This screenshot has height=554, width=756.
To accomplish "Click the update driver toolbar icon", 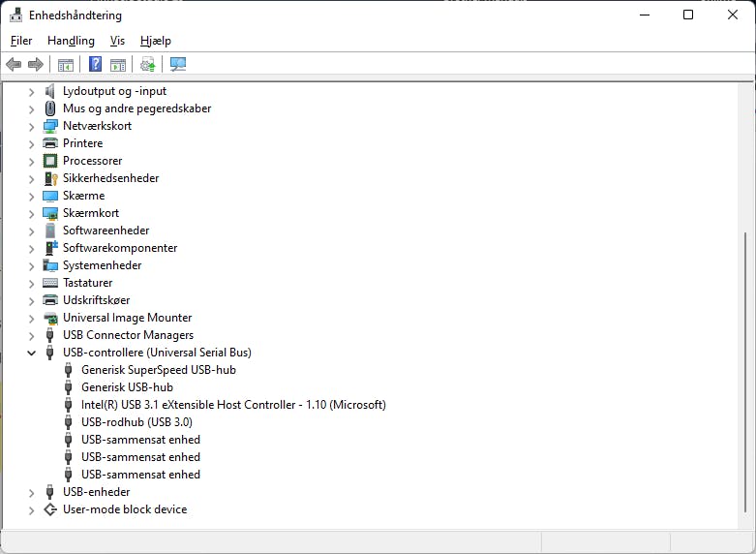I will click(147, 64).
